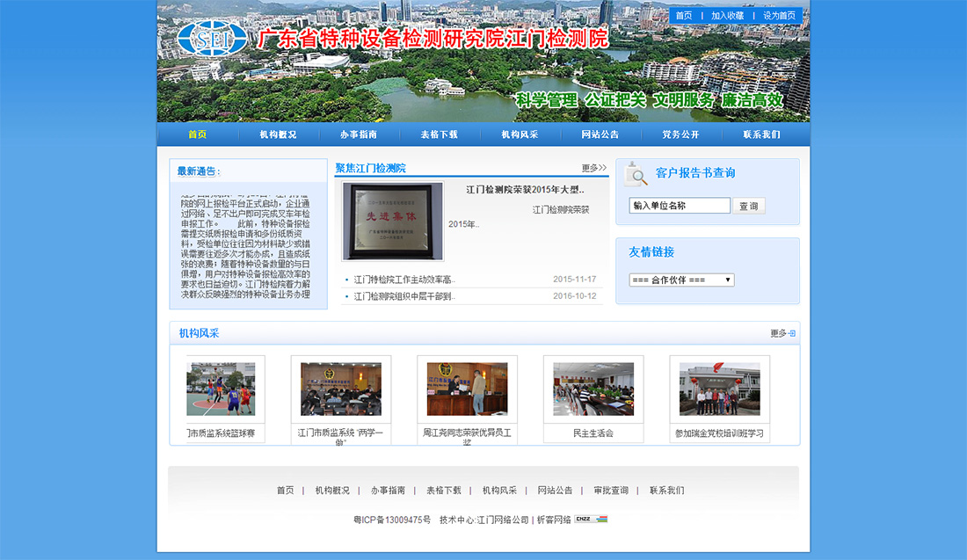Click 加入收藏 in the top bar
The height and width of the screenshot is (560, 967).
(x=727, y=16)
